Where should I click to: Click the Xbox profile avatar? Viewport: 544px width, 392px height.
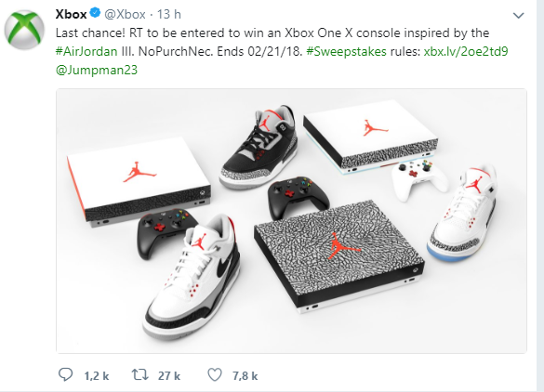coord(24,30)
